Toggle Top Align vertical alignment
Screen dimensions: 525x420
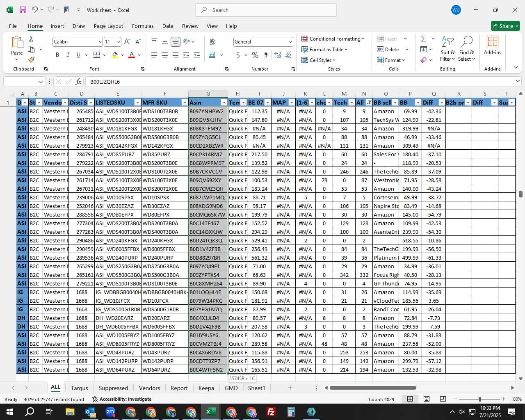[154, 41]
